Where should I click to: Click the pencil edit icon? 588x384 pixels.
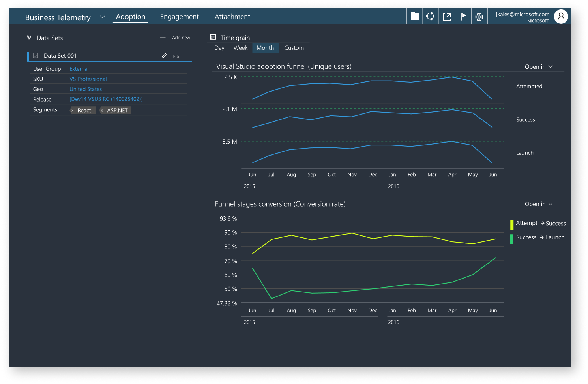click(x=165, y=56)
